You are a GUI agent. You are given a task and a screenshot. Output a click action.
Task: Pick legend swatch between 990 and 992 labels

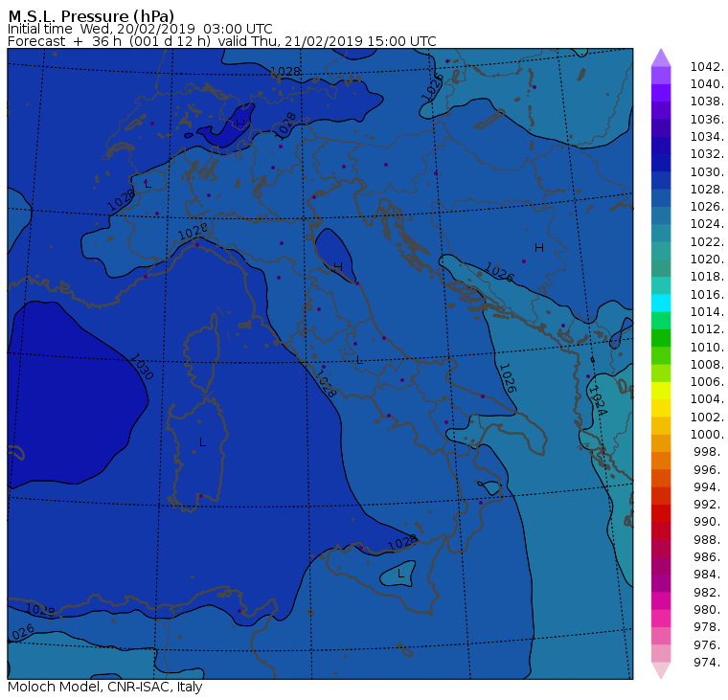coord(661,513)
